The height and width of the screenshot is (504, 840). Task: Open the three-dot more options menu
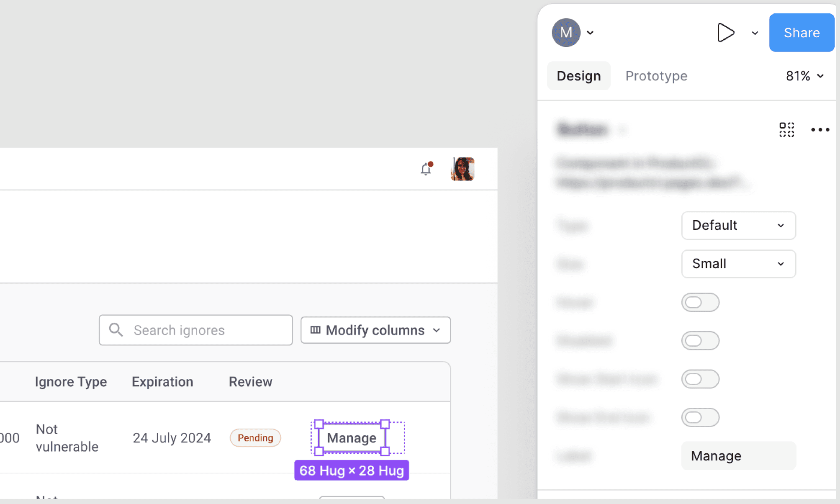coord(820,130)
